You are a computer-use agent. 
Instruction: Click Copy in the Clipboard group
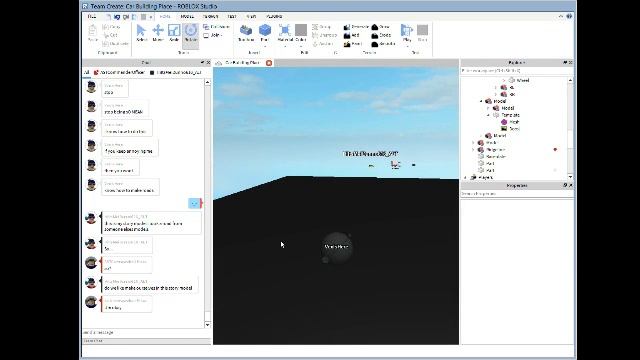pyautogui.click(x=111, y=27)
